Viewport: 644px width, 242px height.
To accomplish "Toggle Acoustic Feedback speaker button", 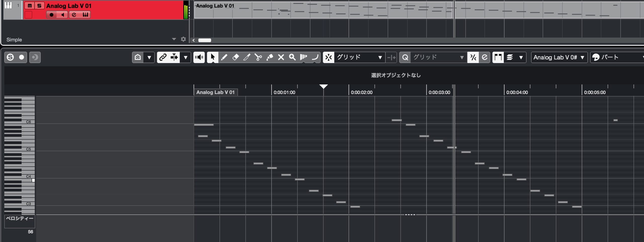I will [199, 57].
